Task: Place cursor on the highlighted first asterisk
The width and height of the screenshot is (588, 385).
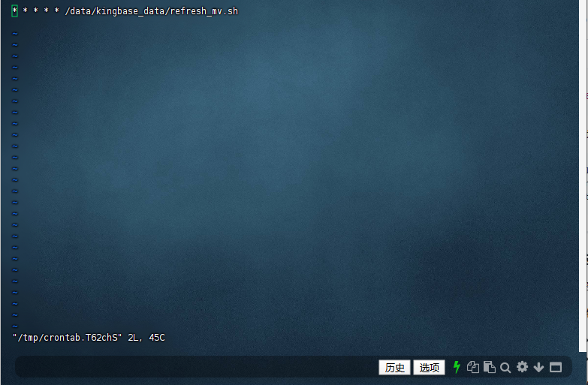Action: click(x=14, y=11)
